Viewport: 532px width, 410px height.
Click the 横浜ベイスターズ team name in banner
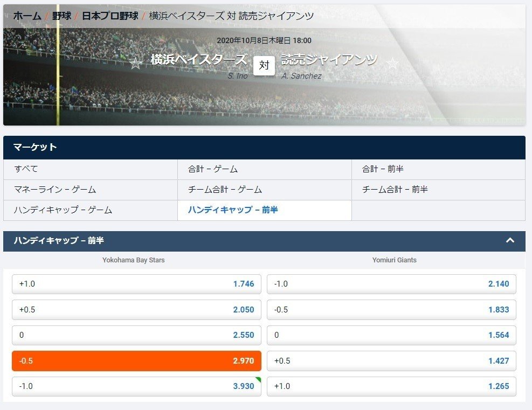coord(199,60)
